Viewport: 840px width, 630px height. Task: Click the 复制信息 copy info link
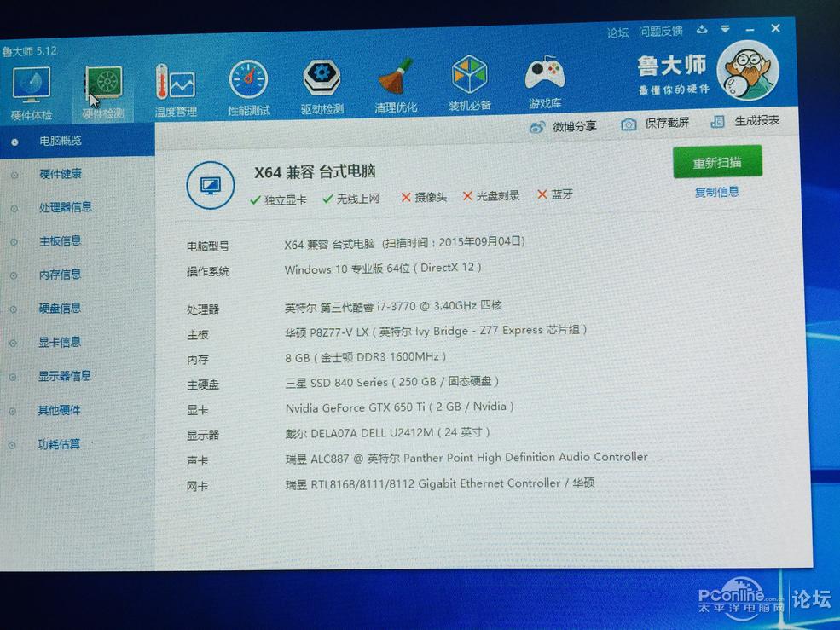click(717, 192)
